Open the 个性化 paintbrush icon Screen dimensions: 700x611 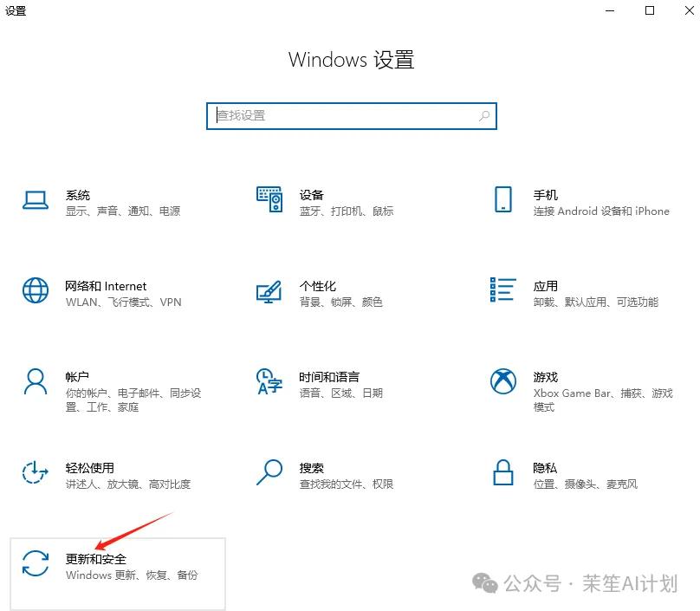click(269, 292)
